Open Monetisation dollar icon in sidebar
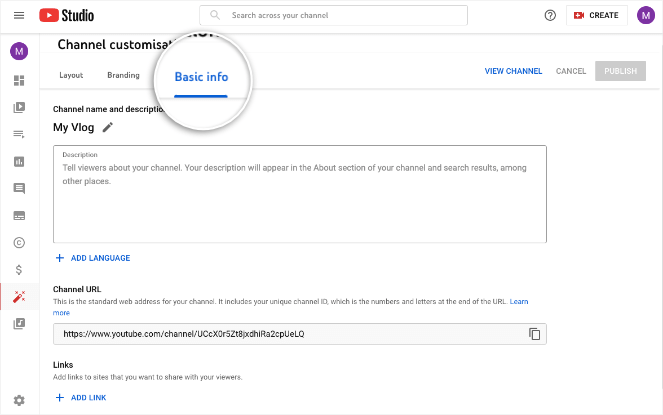 tap(19, 269)
